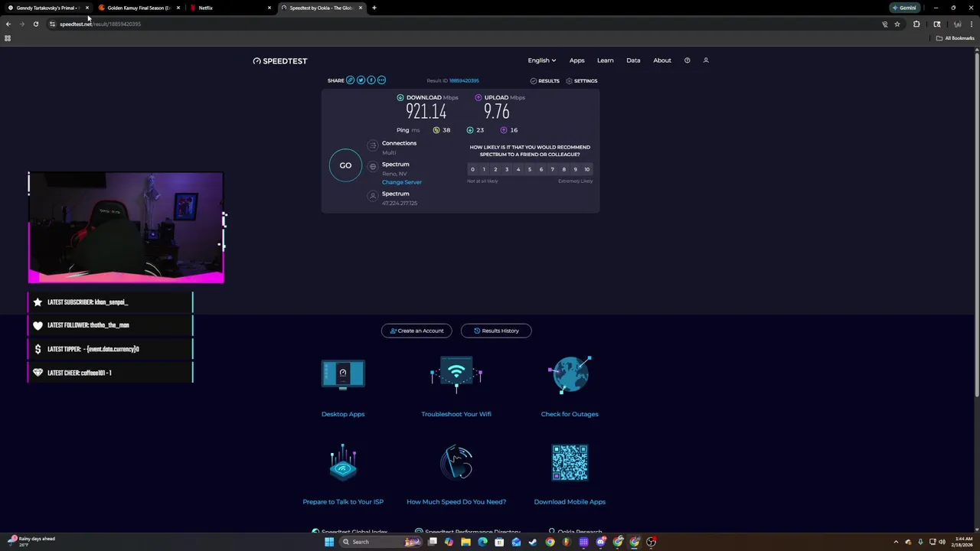Open Check for Outages link
Viewport: 980px width, 551px height.
570,414
